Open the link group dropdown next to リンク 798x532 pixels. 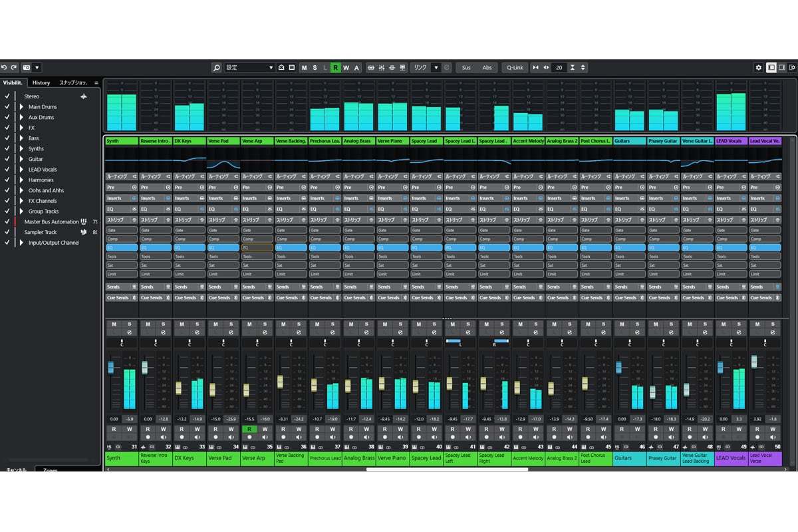436,67
